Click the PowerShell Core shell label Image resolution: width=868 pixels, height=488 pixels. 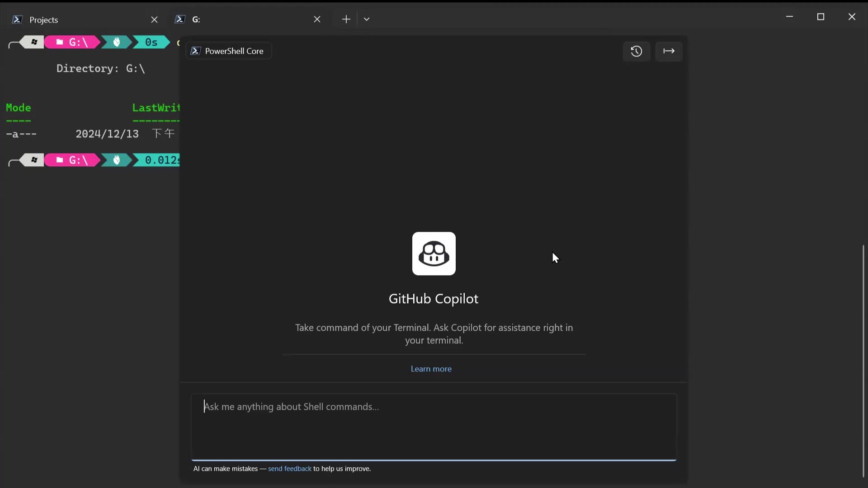click(x=229, y=51)
